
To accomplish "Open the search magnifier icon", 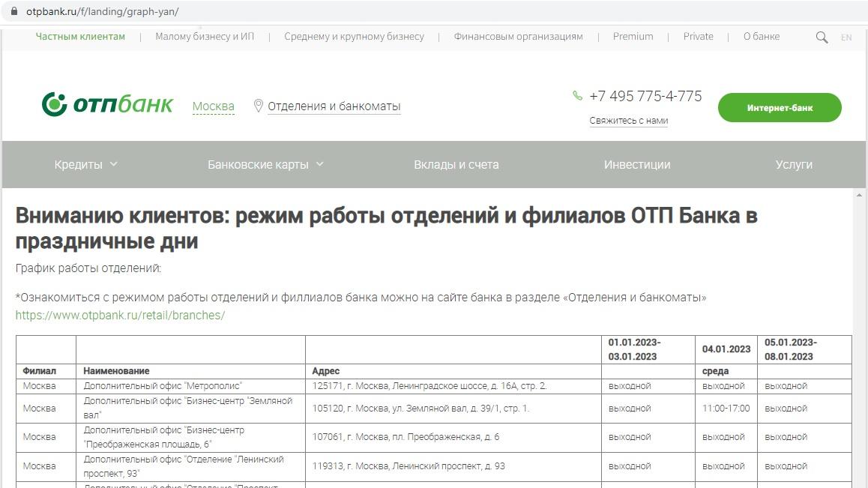I will [822, 37].
